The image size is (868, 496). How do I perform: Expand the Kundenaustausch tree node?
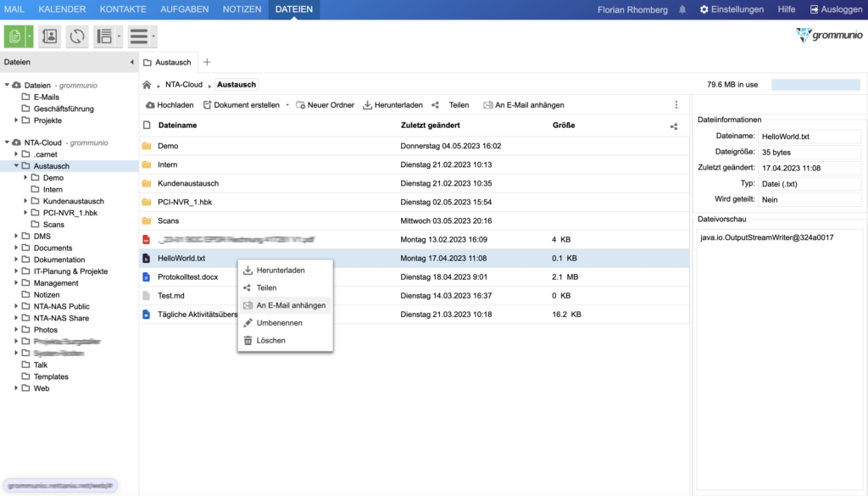[x=25, y=201]
